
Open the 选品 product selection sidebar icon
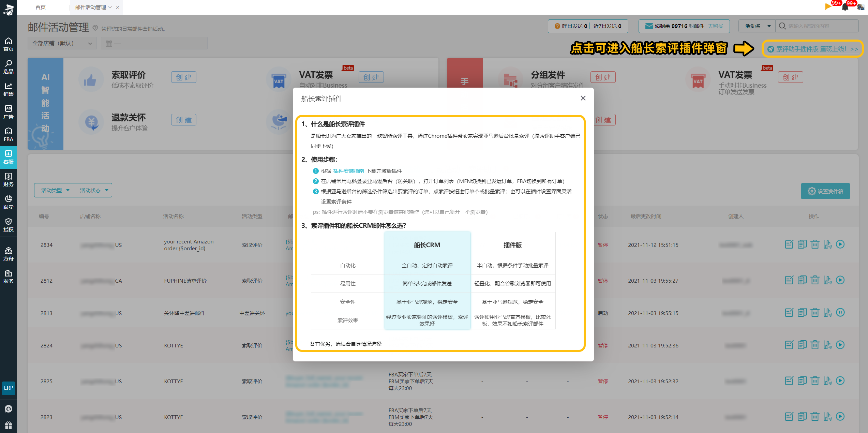click(9, 67)
